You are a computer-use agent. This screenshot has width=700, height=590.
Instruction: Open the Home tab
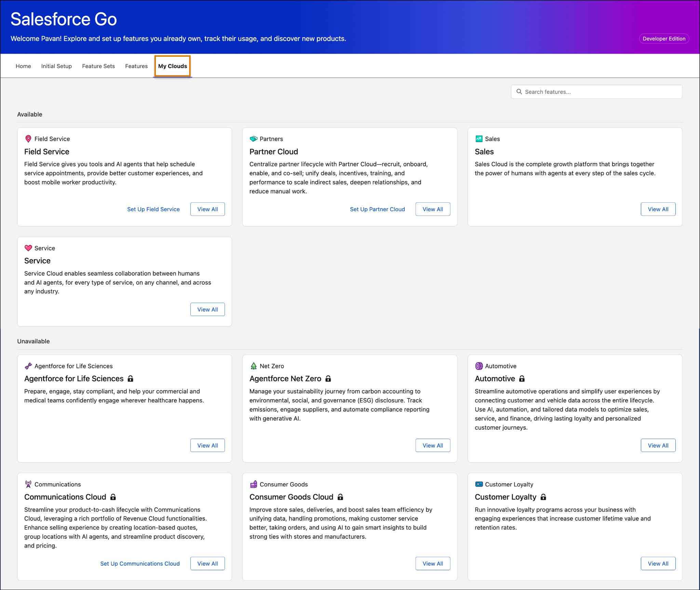click(23, 66)
